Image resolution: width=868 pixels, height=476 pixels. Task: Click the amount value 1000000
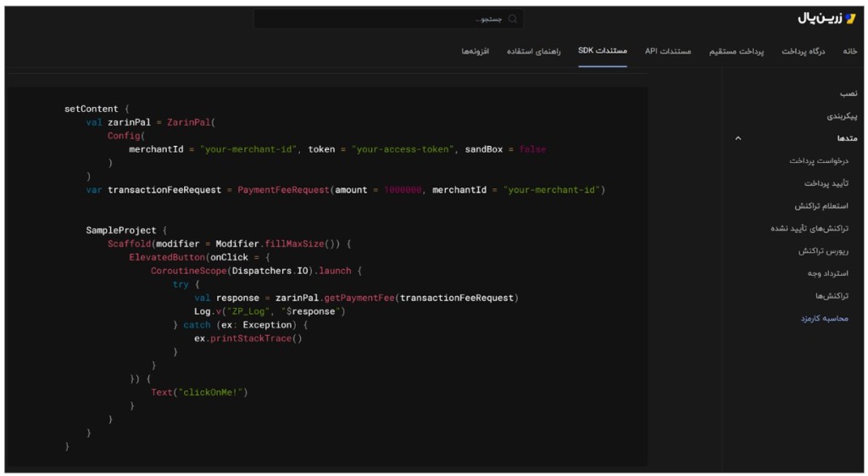tap(403, 189)
